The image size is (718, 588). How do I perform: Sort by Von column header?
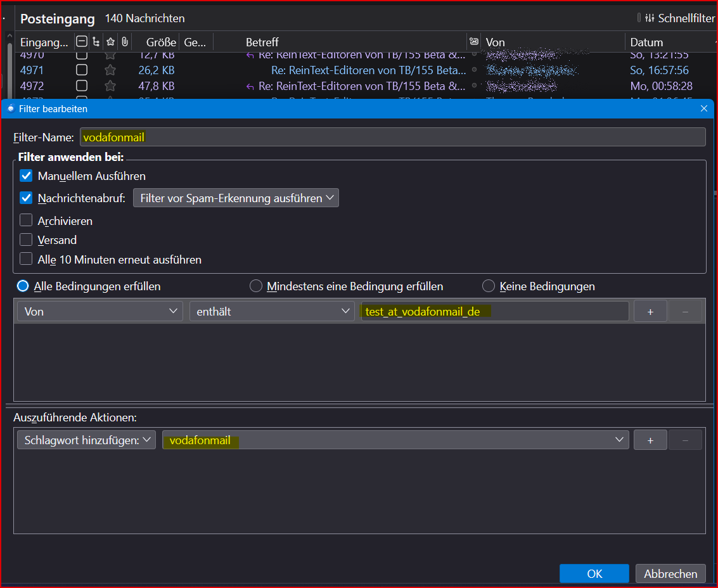[495, 42]
